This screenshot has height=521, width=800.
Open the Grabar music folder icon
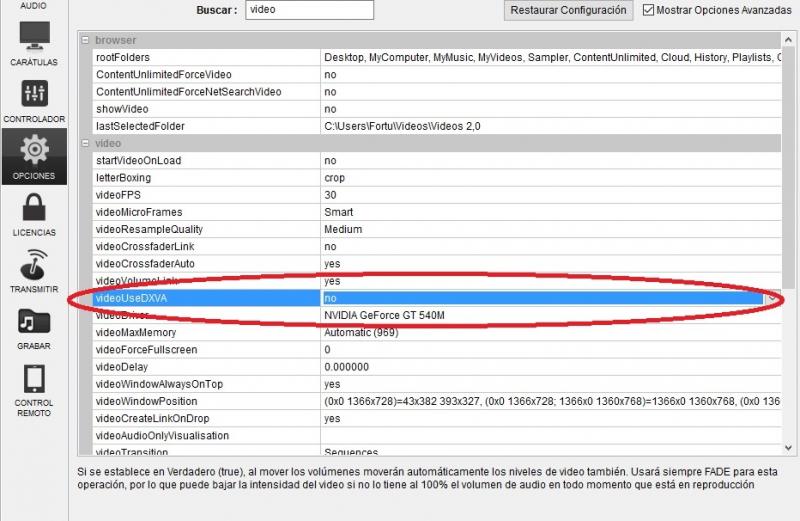34,322
